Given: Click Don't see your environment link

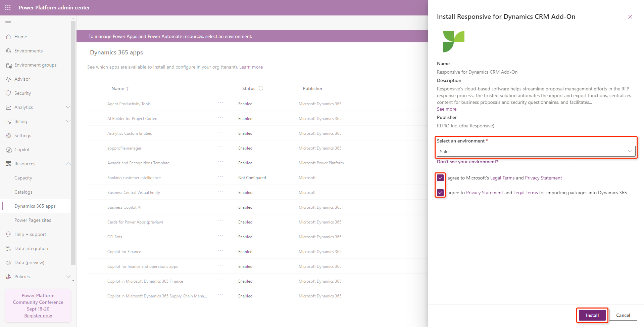Looking at the screenshot, I should 467,162.
